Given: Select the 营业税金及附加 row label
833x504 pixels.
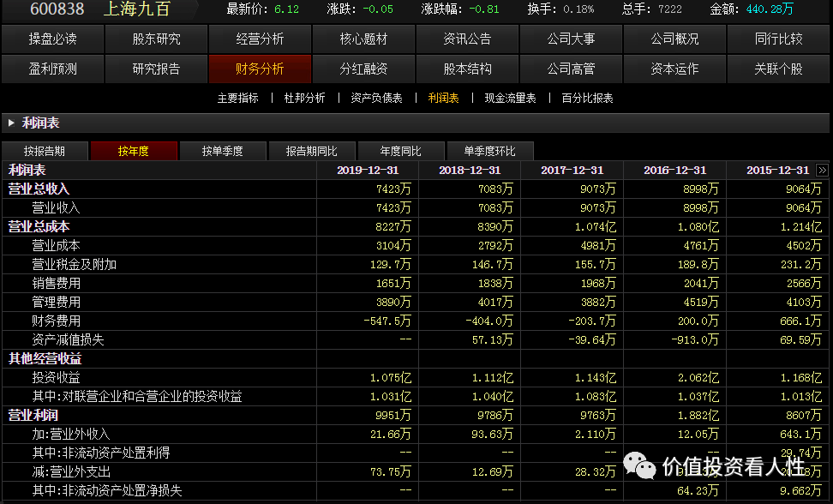Looking at the screenshot, I should click(74, 265).
